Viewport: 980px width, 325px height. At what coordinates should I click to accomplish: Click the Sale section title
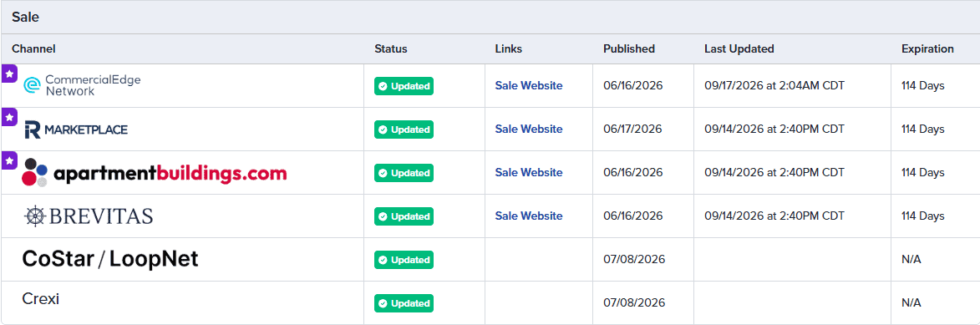[25, 18]
